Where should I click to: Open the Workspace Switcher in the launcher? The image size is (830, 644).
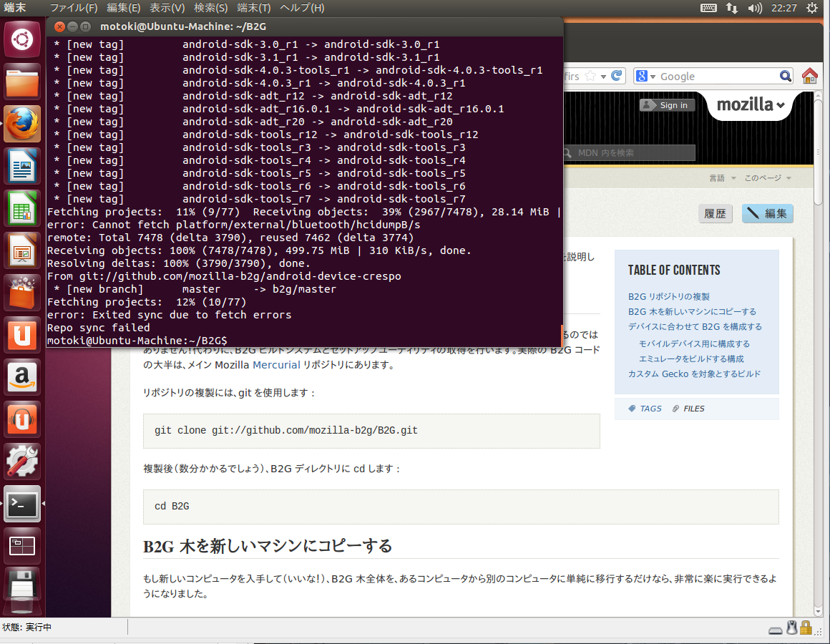tap(22, 546)
